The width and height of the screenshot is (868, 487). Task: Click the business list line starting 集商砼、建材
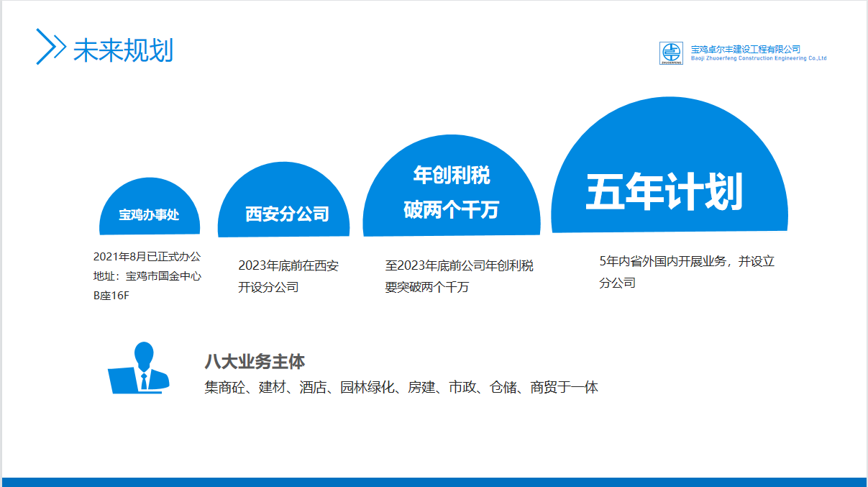pyautogui.click(x=401, y=387)
